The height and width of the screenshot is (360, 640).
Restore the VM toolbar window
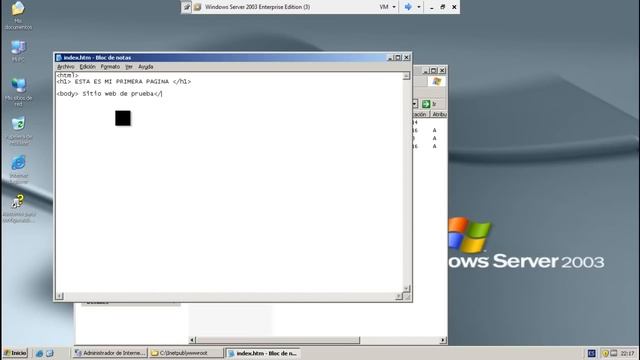tap(442, 7)
